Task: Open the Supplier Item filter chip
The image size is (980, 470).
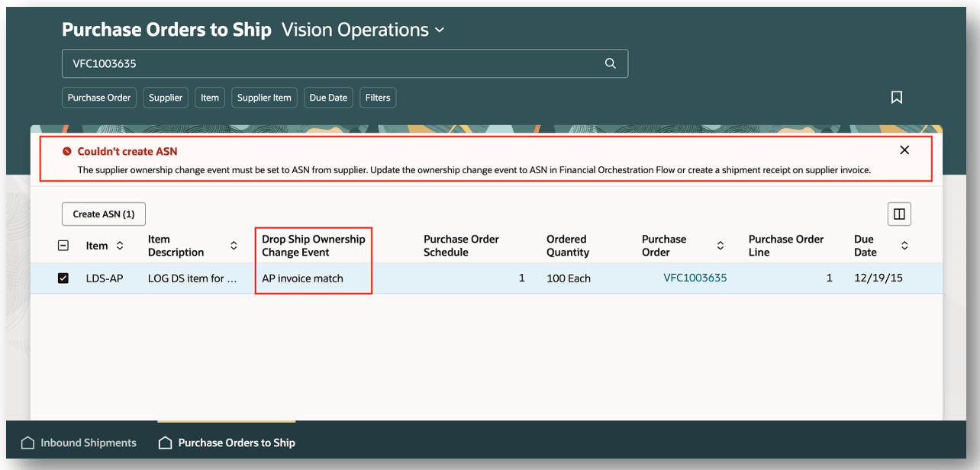Action: (264, 98)
